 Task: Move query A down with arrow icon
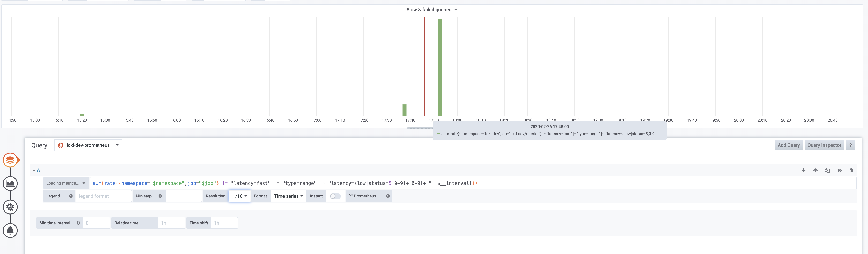pos(803,170)
